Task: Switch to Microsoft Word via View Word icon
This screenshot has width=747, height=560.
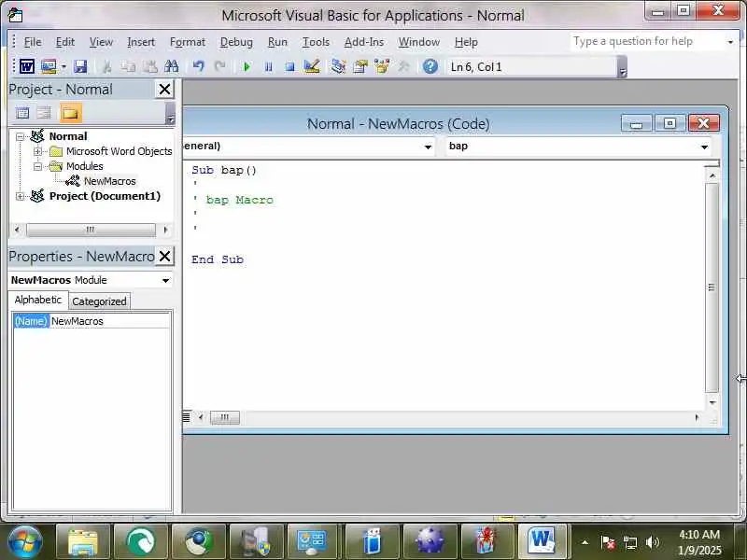Action: point(27,66)
